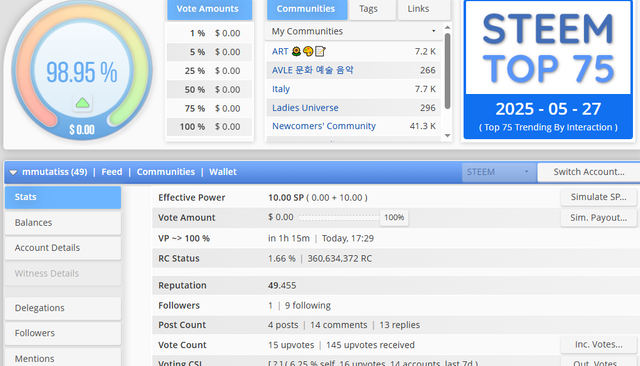The width and height of the screenshot is (640, 366).
Task: Open the Newcomers' Community link
Action: point(324,126)
